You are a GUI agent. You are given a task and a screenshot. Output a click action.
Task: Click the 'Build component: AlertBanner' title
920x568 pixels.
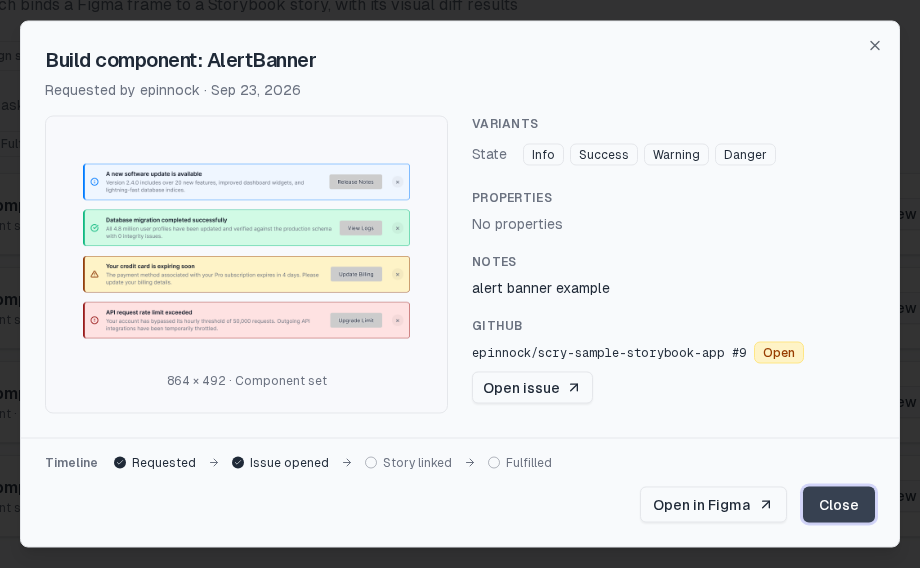[x=181, y=60]
